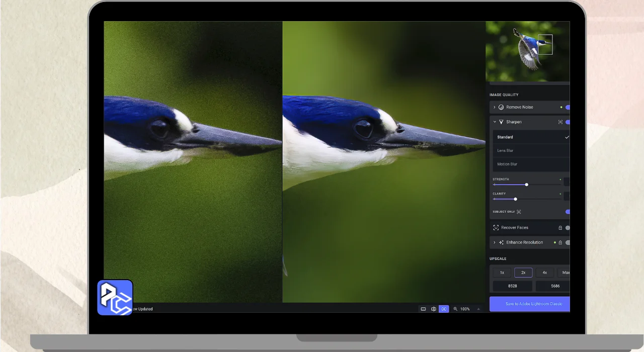644x352 pixels.
Task: Click the Strength slider handle
Action: point(527,185)
